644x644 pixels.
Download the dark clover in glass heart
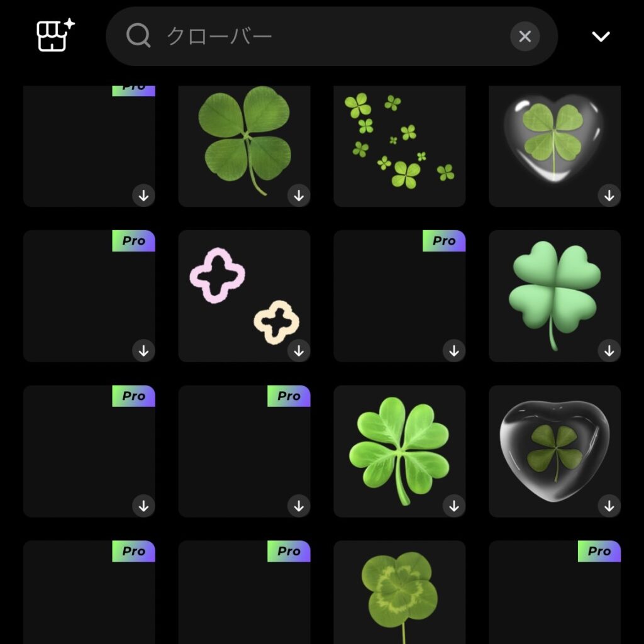tap(609, 506)
